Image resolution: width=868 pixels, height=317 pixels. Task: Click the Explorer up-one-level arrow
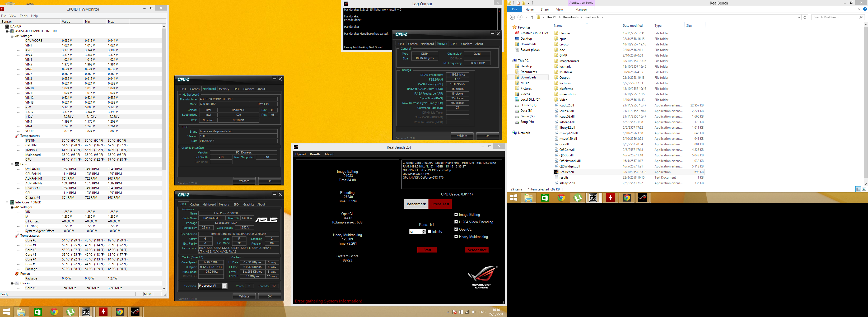click(532, 17)
